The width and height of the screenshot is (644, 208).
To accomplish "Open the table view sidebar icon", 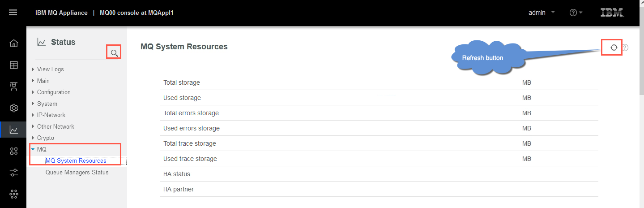I will coord(14,65).
